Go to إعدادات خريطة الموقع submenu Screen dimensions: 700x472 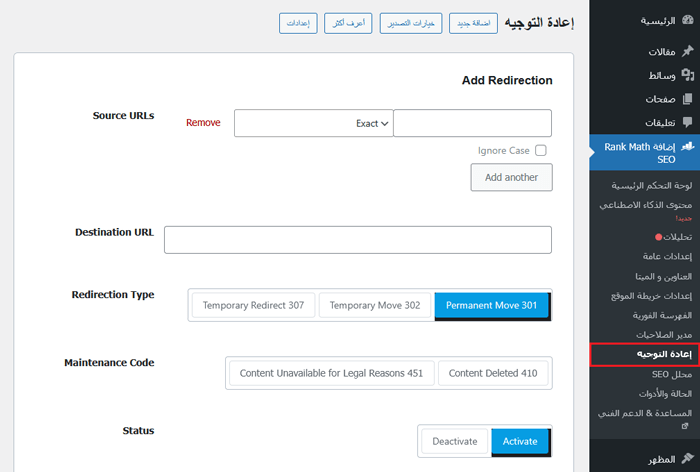point(651,296)
